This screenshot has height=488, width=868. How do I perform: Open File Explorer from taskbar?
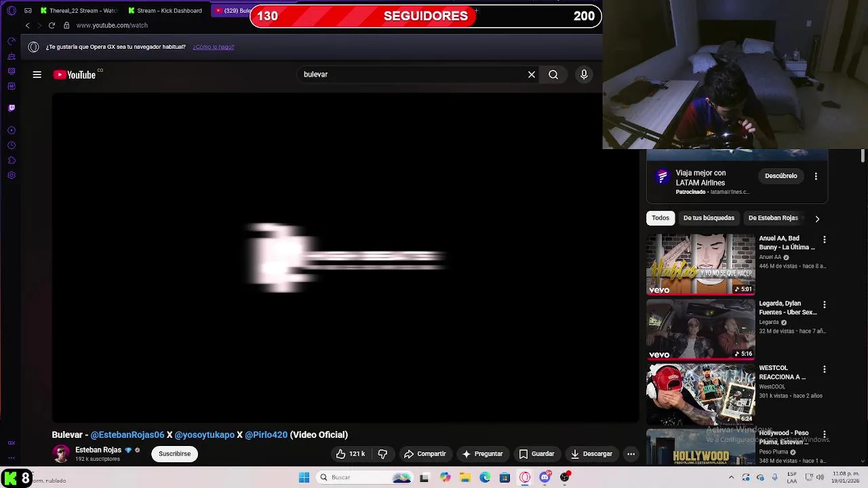click(465, 477)
